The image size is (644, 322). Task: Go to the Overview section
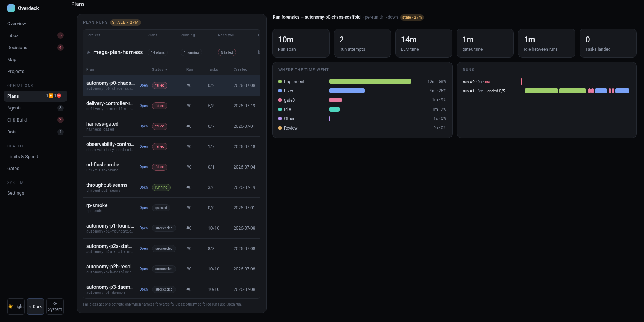tap(16, 24)
